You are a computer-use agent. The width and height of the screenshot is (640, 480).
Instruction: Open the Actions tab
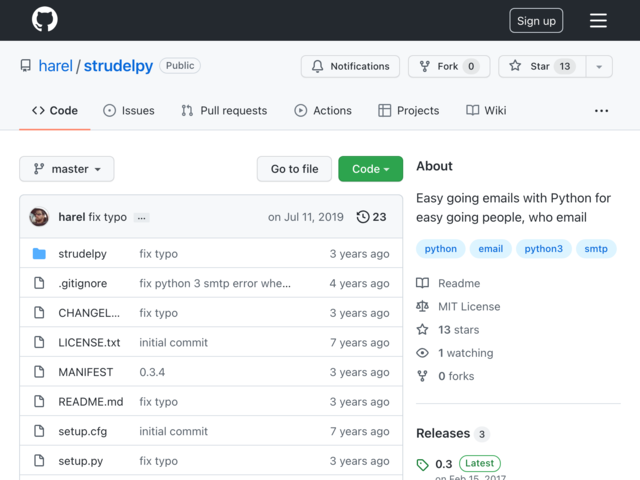tap(323, 111)
